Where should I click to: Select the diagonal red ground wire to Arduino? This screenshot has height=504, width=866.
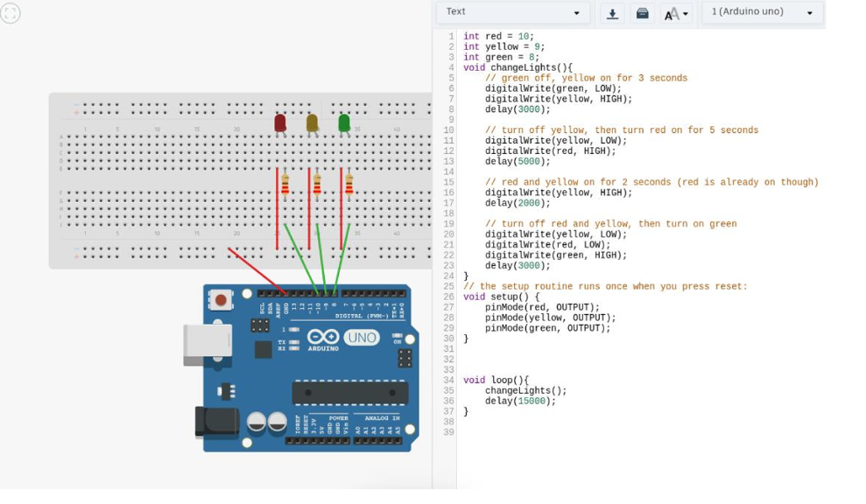pos(257,270)
